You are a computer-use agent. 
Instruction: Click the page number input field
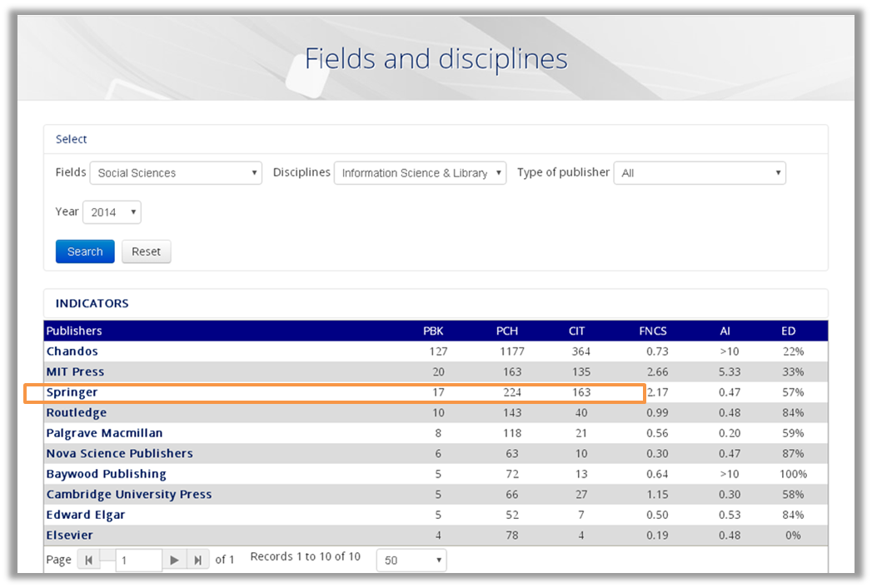tap(138, 561)
